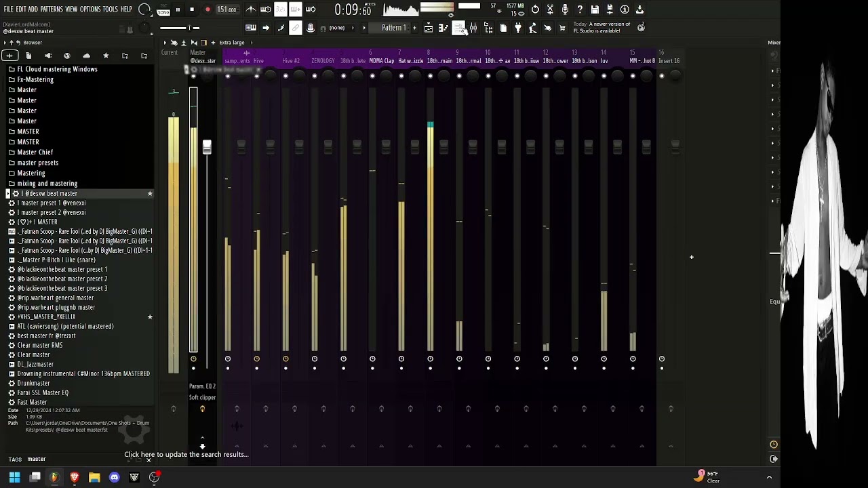Start one-click recording with microphone icon
Image resolution: width=868 pixels, height=488 pixels.
pos(565,9)
